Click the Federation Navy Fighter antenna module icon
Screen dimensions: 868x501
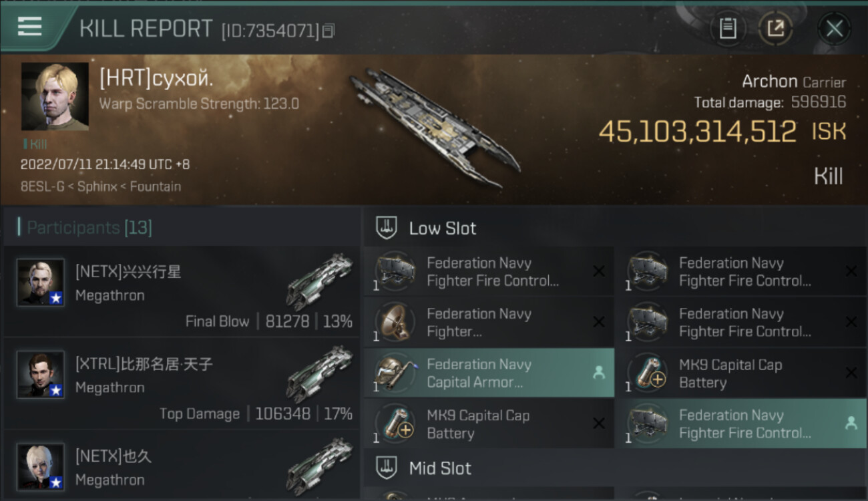[395, 322]
